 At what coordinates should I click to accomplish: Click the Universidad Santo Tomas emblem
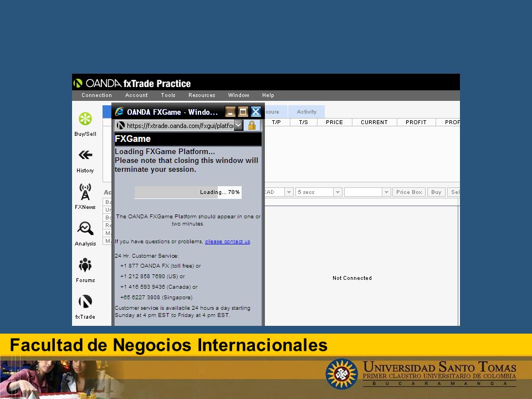342,374
